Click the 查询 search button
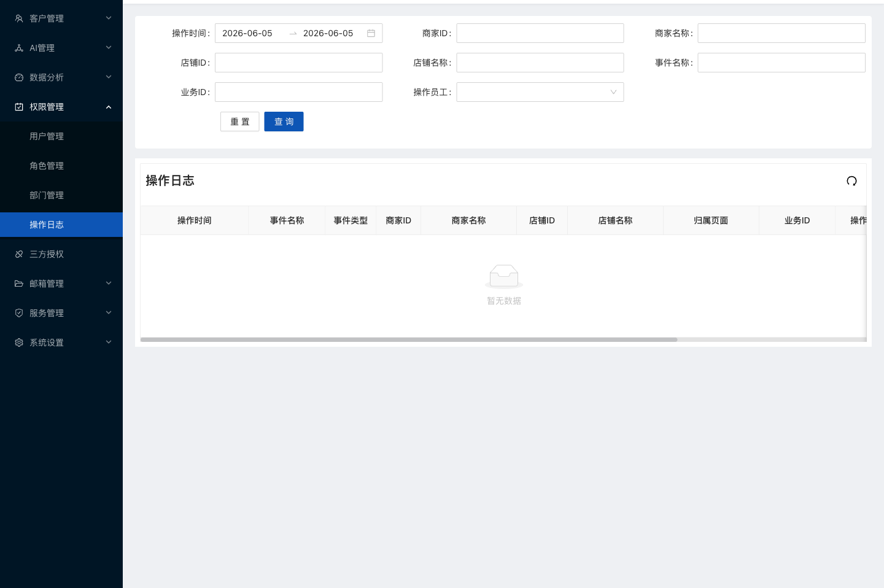884x588 pixels. pos(284,122)
